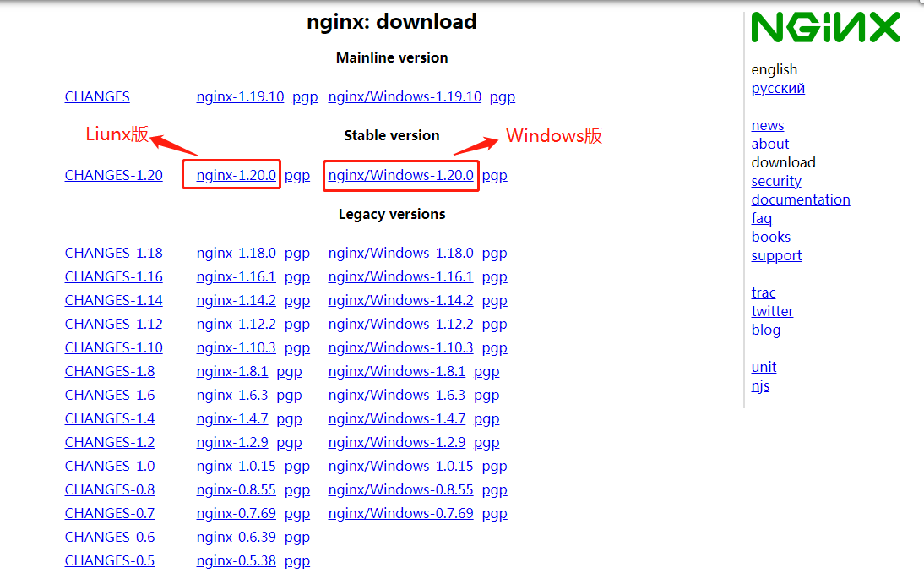Screen dimensions: 924x579
Task: Download nginx-1.10.3
Action: 236,347
